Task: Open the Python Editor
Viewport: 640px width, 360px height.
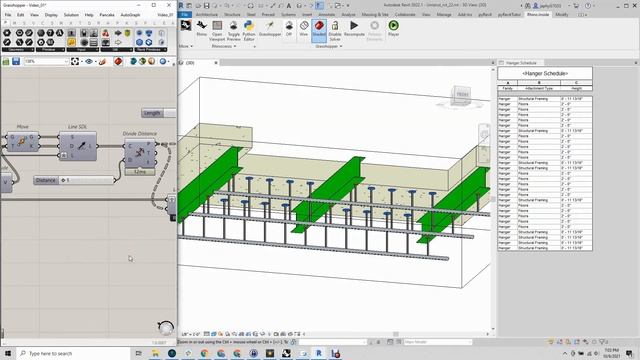Action: (x=249, y=31)
